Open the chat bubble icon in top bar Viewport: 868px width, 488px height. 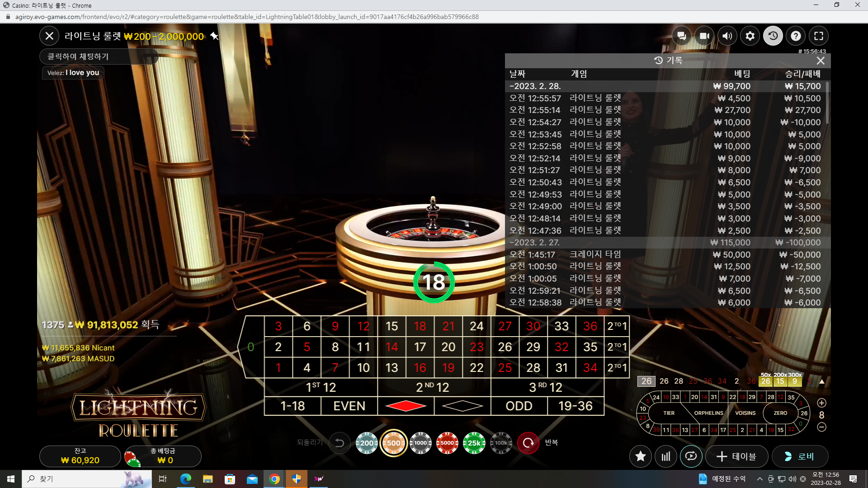point(682,36)
